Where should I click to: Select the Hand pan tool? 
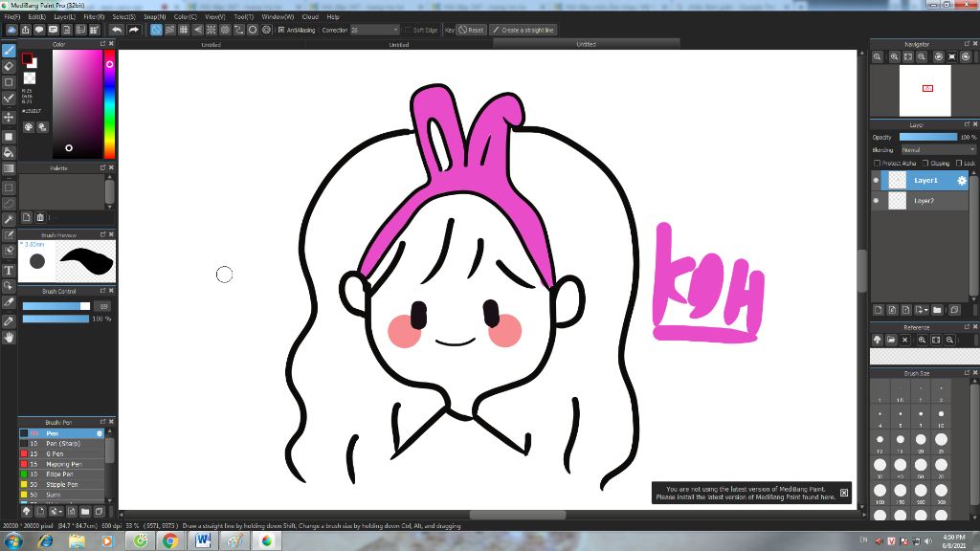pyautogui.click(x=9, y=338)
